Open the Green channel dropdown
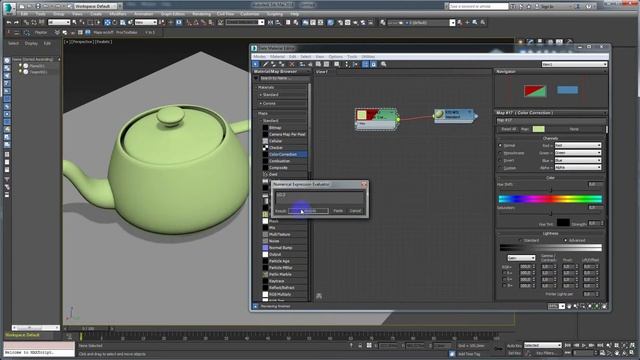This screenshot has height=360, width=640. [578, 153]
